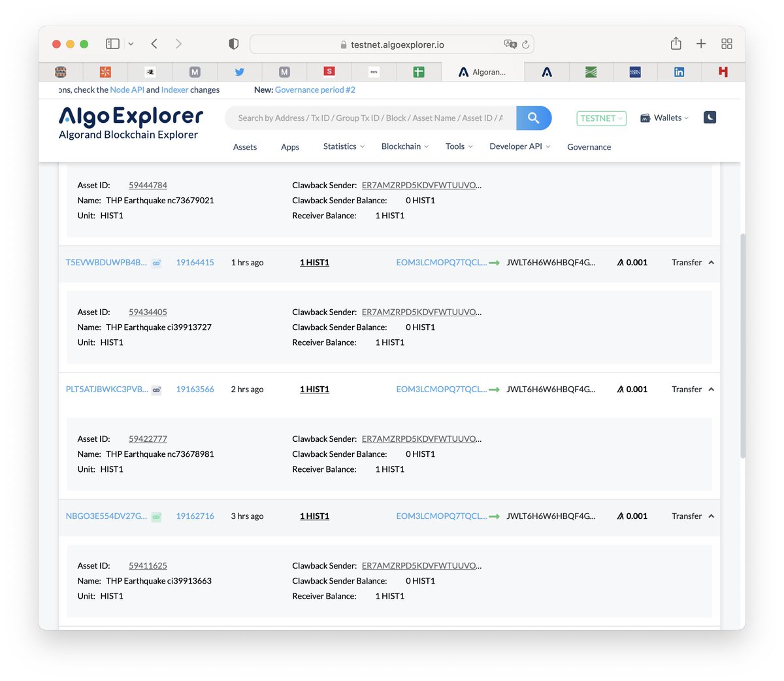Open transaction NBGO3E554DV27G...
This screenshot has height=681, width=784.
pyautogui.click(x=106, y=516)
